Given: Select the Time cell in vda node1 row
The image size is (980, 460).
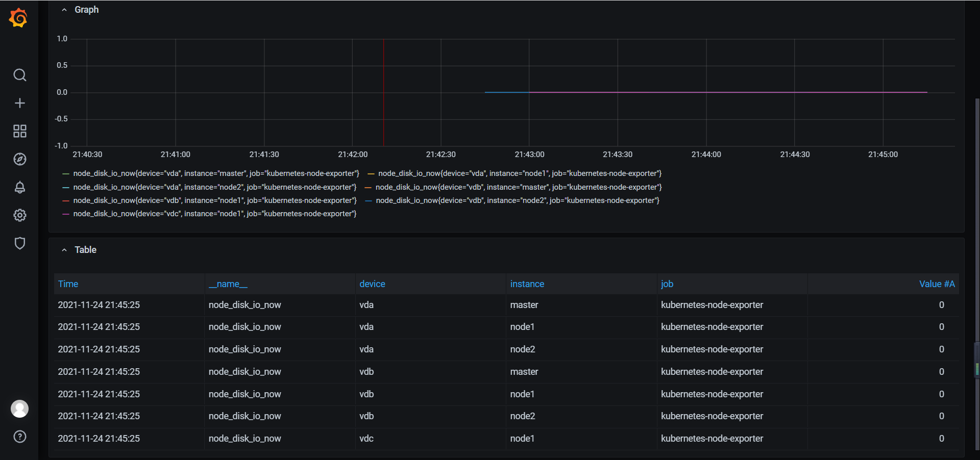Looking at the screenshot, I should [99, 327].
